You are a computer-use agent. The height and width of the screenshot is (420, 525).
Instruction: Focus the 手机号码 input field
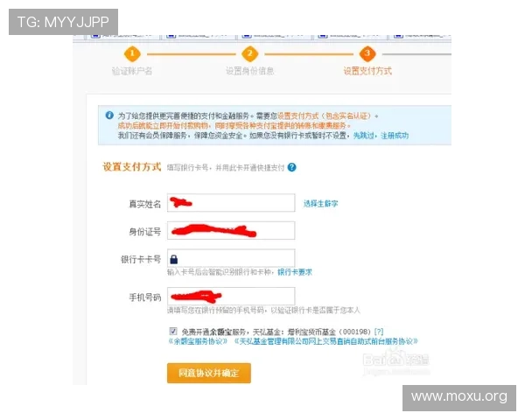(231, 297)
